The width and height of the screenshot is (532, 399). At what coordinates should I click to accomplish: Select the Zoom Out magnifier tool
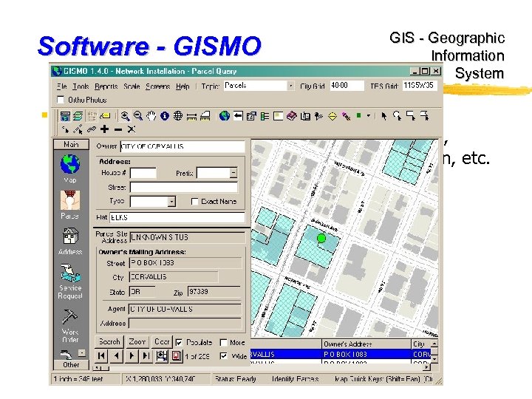click(137, 116)
